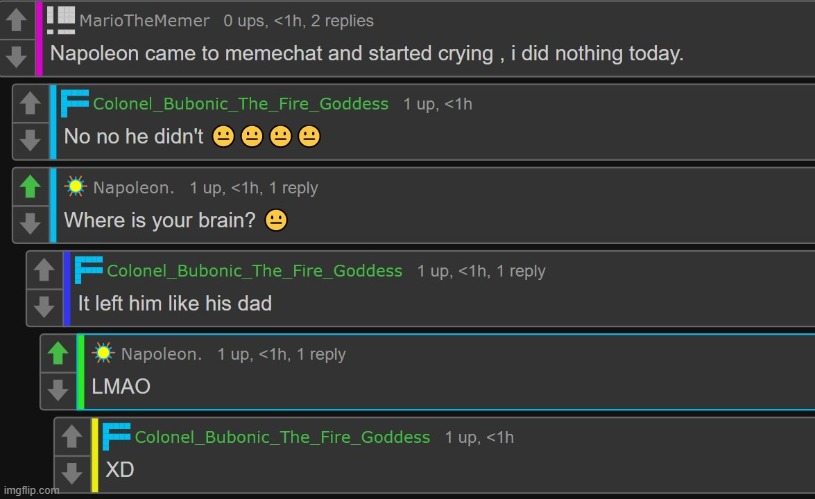Downvote the XD comment
The image size is (815, 499).
(x=73, y=471)
